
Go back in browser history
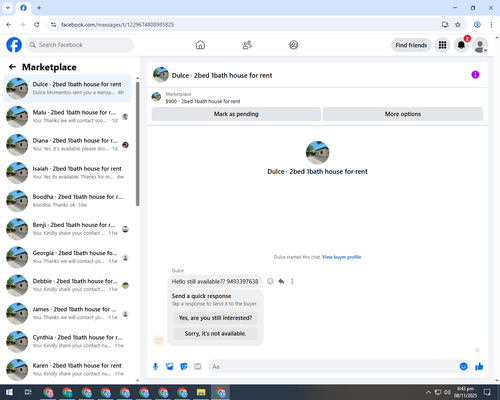(9, 24)
